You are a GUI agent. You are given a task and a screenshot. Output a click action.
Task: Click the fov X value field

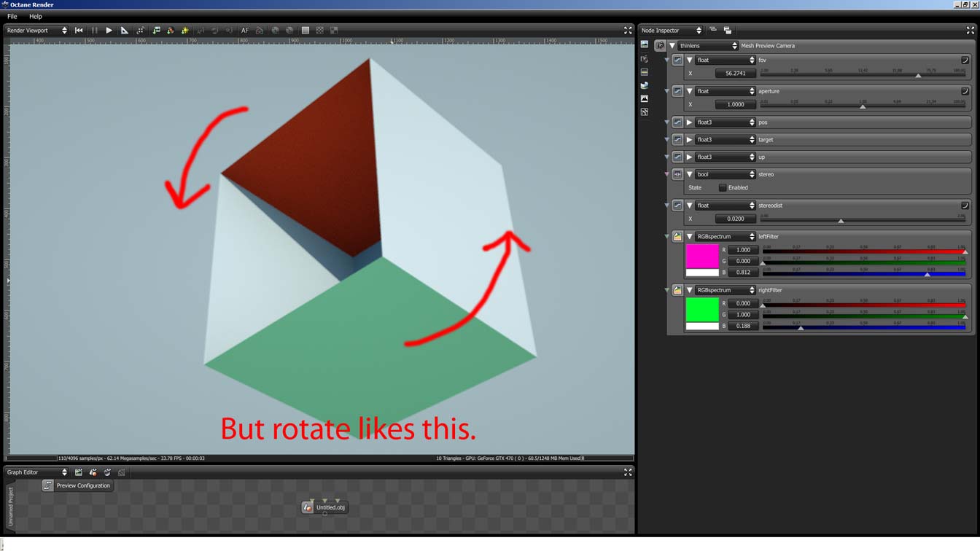click(735, 74)
